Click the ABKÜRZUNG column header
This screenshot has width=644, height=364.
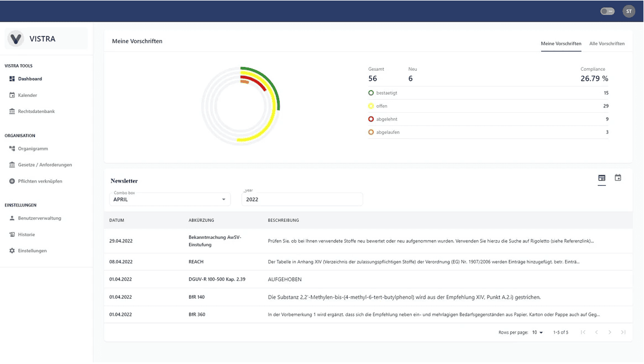(x=201, y=220)
